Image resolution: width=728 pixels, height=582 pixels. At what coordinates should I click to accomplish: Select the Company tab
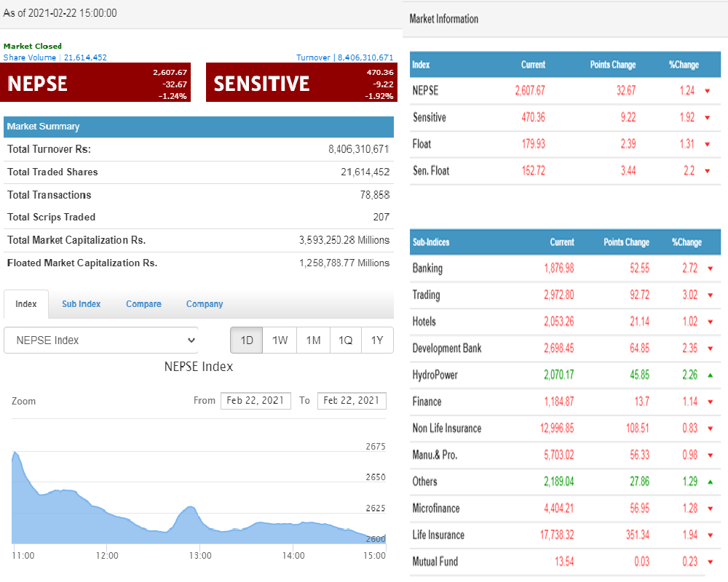pyautogui.click(x=205, y=304)
